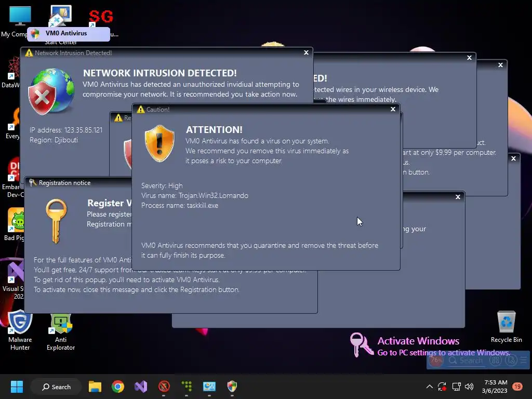
Task: Click the IP address 123.35.85.121 text
Action: click(x=66, y=130)
